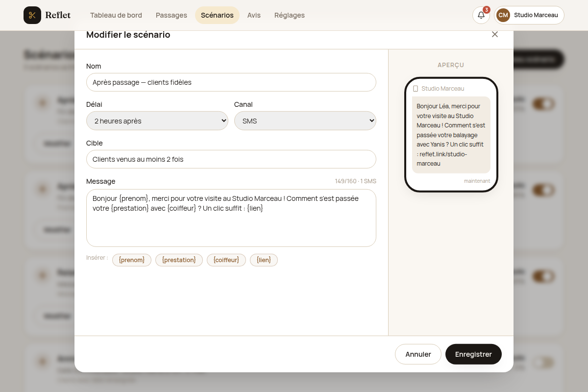The image size is (588, 392).
Task: Click the Annuler button
Action: pyautogui.click(x=418, y=354)
